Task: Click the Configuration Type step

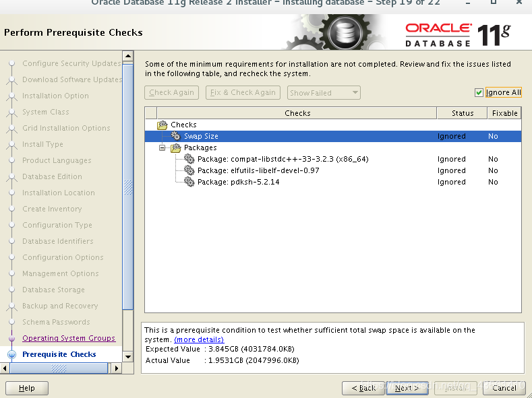Action: pos(57,225)
